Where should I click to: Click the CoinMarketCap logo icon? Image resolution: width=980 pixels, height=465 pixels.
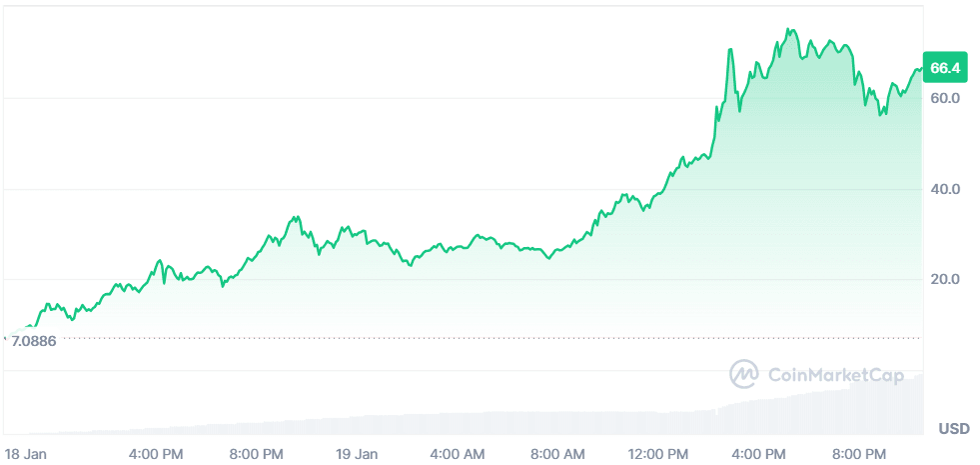(744, 375)
